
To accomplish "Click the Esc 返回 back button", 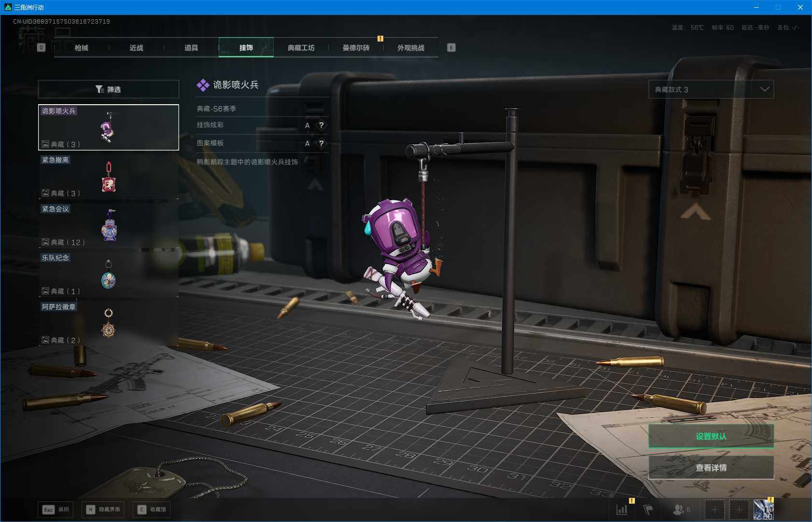I will coord(56,509).
